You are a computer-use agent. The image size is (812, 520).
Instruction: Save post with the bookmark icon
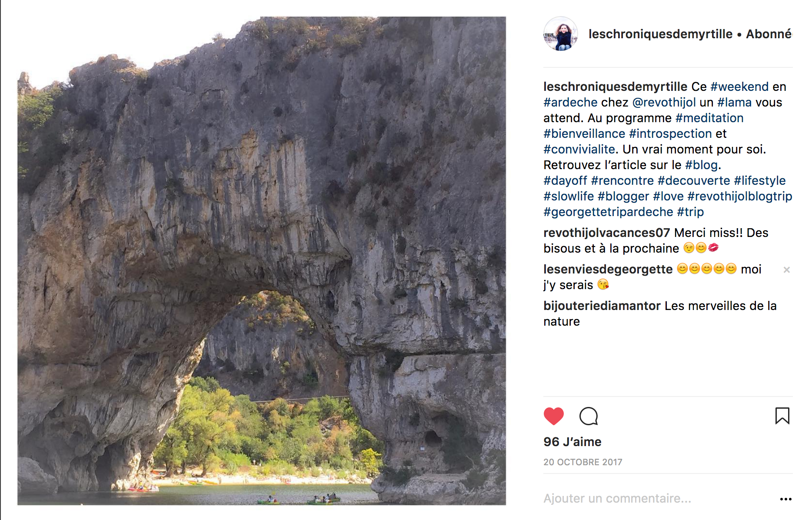point(782,416)
